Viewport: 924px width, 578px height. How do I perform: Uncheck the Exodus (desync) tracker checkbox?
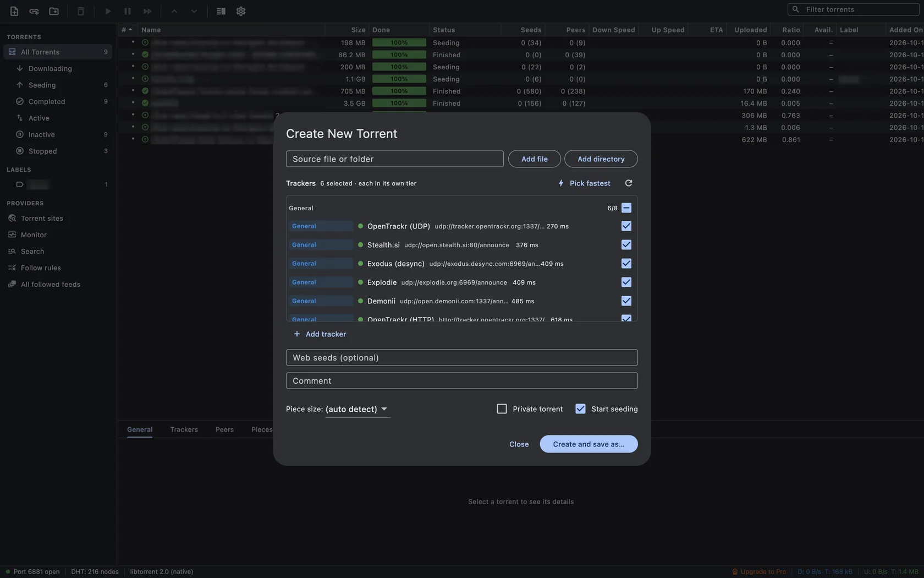(x=626, y=264)
